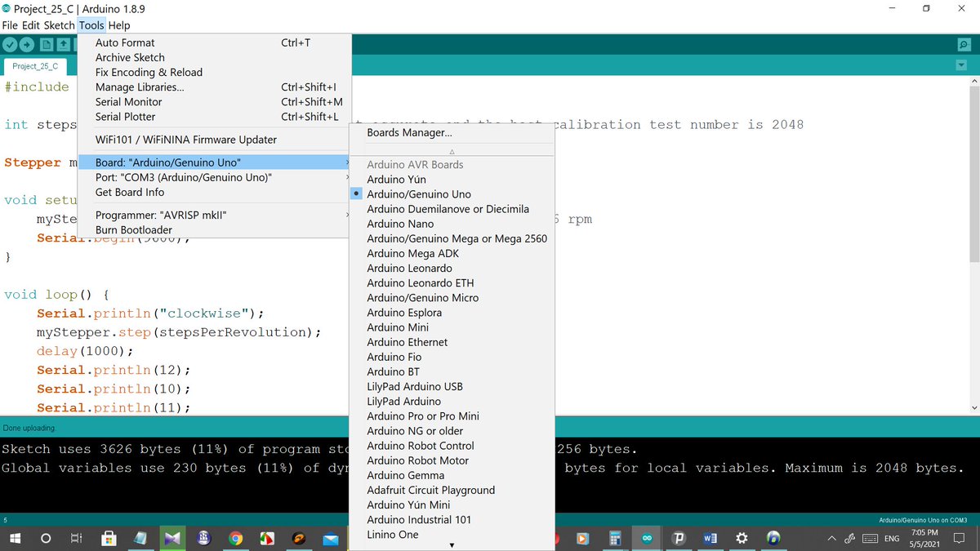Open the Edit menu
980x551 pixels.
pyautogui.click(x=31, y=25)
